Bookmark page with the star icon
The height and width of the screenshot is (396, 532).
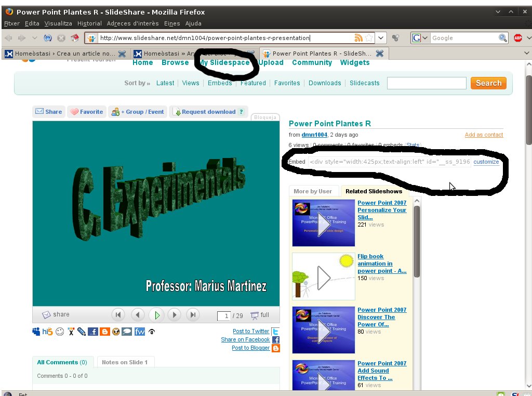coord(369,38)
